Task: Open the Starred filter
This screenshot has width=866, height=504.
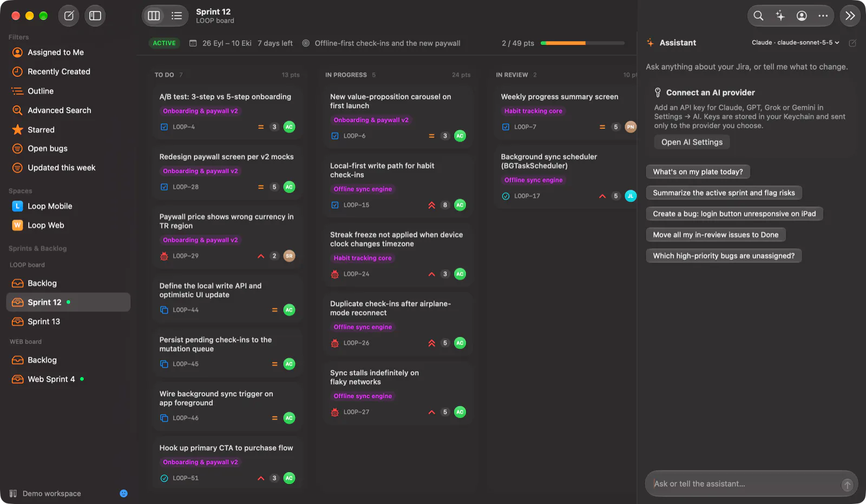Action: (x=68, y=130)
